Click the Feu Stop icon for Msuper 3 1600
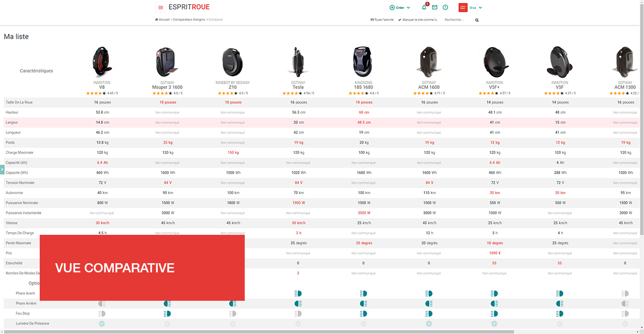 click(167, 314)
